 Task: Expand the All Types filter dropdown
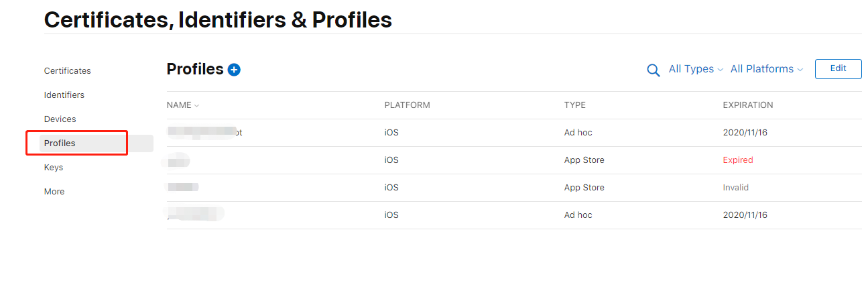coord(696,69)
